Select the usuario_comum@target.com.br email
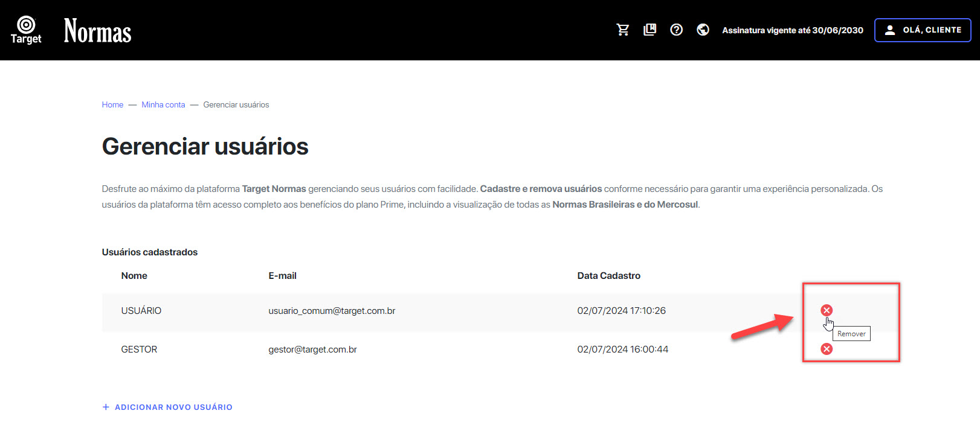The width and height of the screenshot is (980, 425). pyautogui.click(x=332, y=310)
